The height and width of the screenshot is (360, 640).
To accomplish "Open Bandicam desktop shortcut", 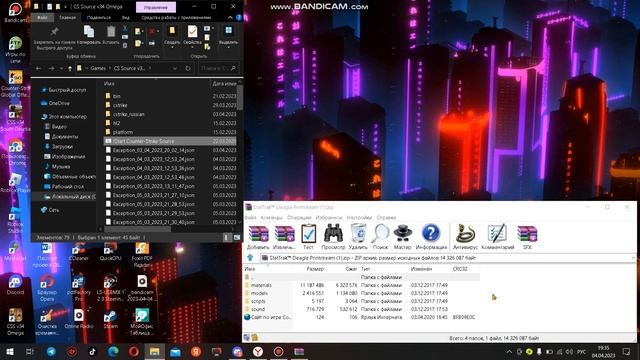I will tap(15, 12).
